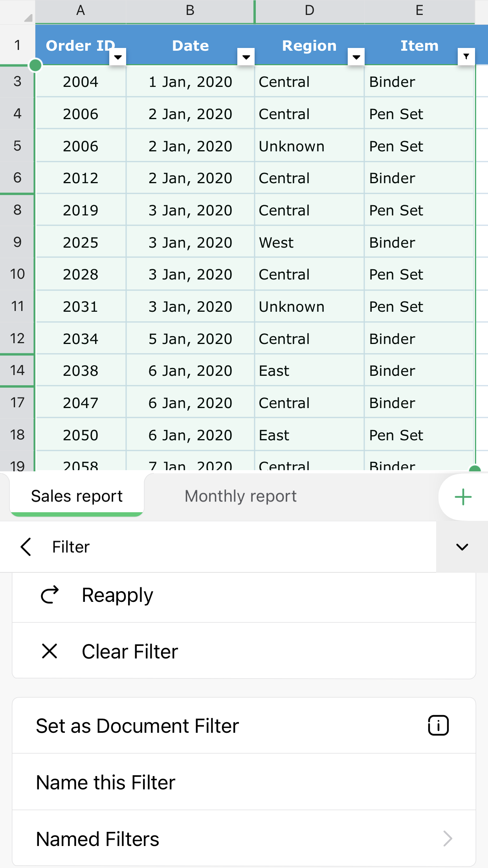This screenshot has height=868, width=488.
Task: Tap the Clear Filter X icon
Action: pos(50,651)
